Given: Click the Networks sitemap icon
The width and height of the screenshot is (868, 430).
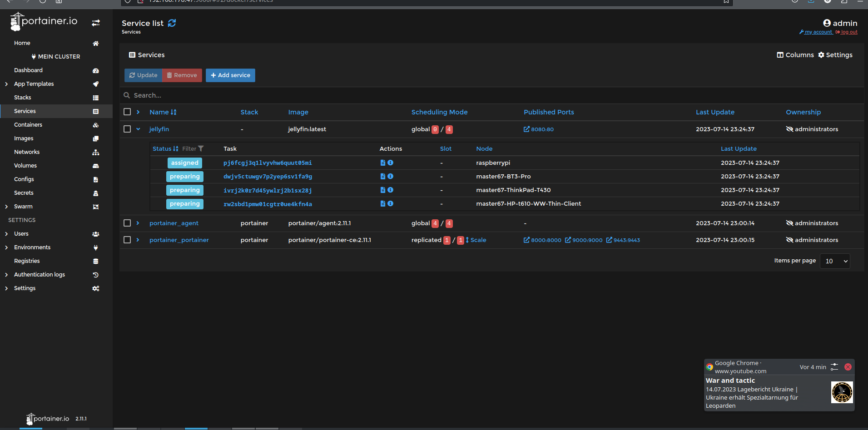Looking at the screenshot, I should click(96, 152).
